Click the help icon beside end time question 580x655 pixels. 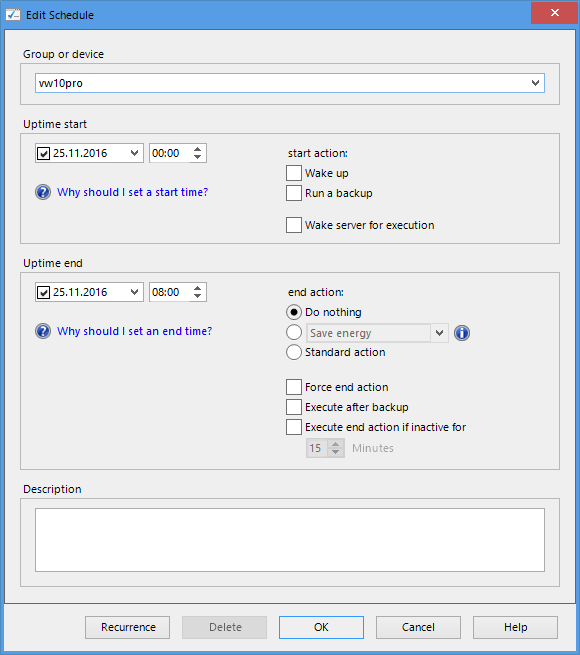[43, 331]
